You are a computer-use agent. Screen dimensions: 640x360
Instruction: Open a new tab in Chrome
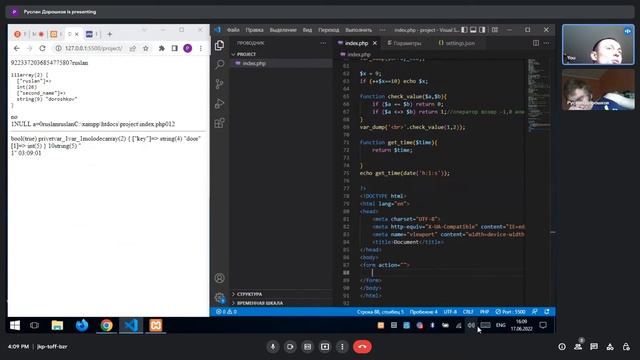[x=109, y=34]
